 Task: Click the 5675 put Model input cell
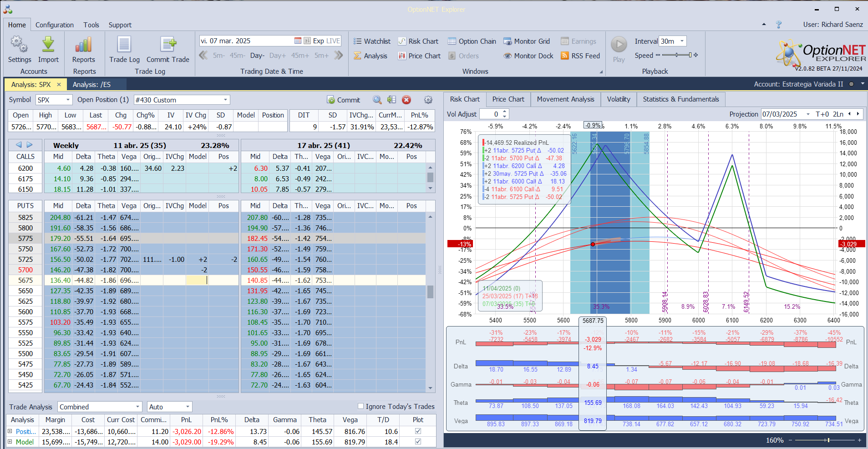tap(197, 281)
